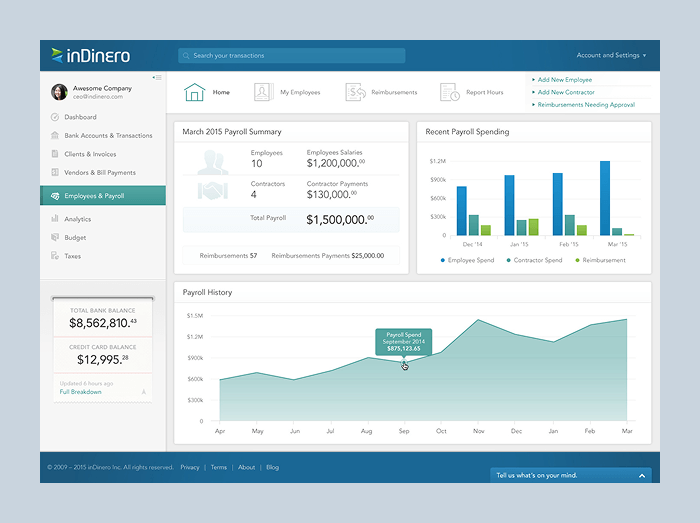Click the Jan '15 green reimbursement bar
The width and height of the screenshot is (700, 523).
[533, 227]
